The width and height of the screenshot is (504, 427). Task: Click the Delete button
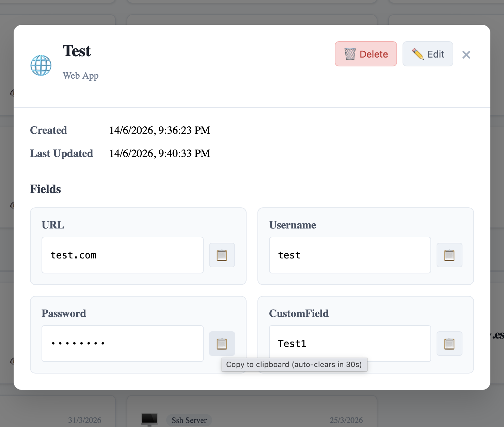[x=366, y=54]
